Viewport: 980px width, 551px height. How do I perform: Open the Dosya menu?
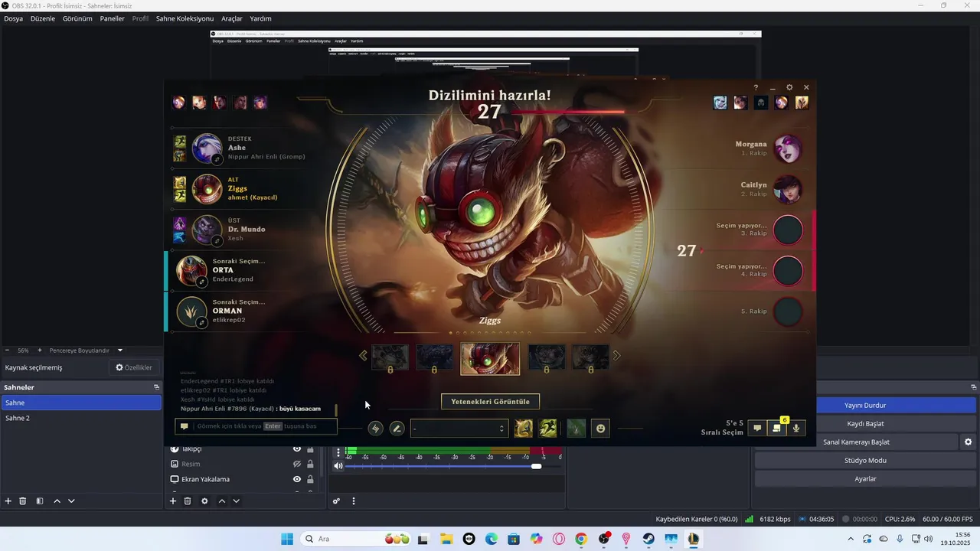(14, 18)
